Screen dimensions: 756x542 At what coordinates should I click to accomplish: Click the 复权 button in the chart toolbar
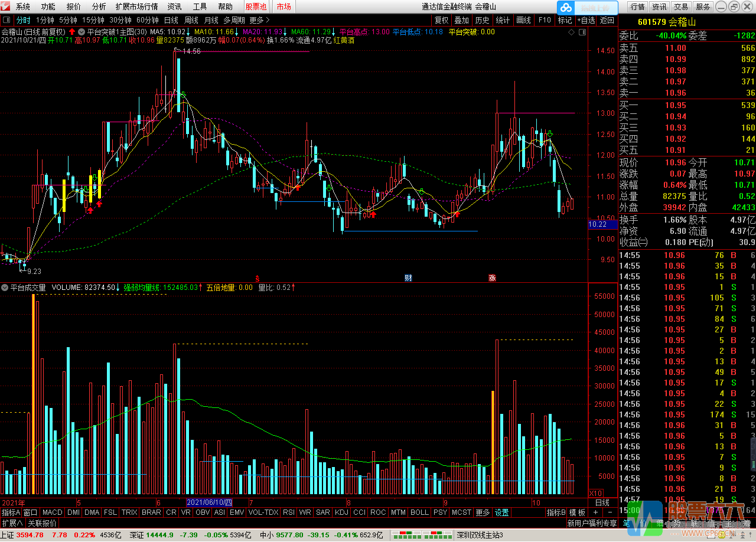442,20
